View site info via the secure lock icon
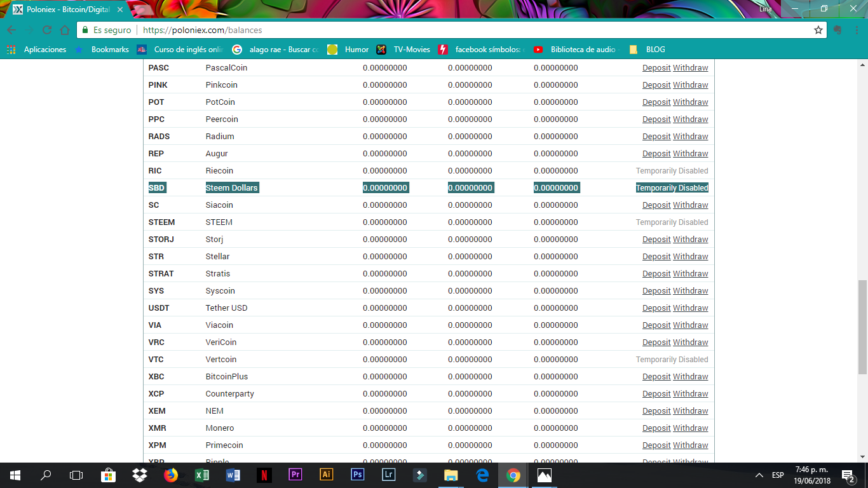This screenshot has width=868, height=488. coord(85,30)
